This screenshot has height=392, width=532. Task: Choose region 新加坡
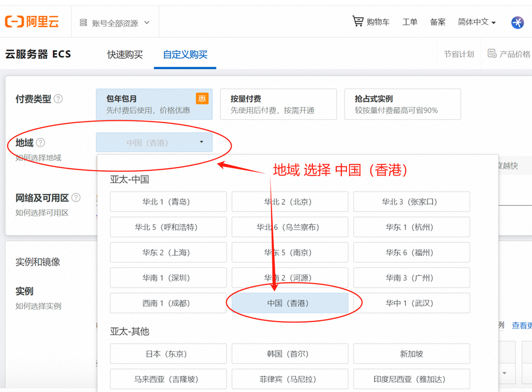click(x=411, y=354)
